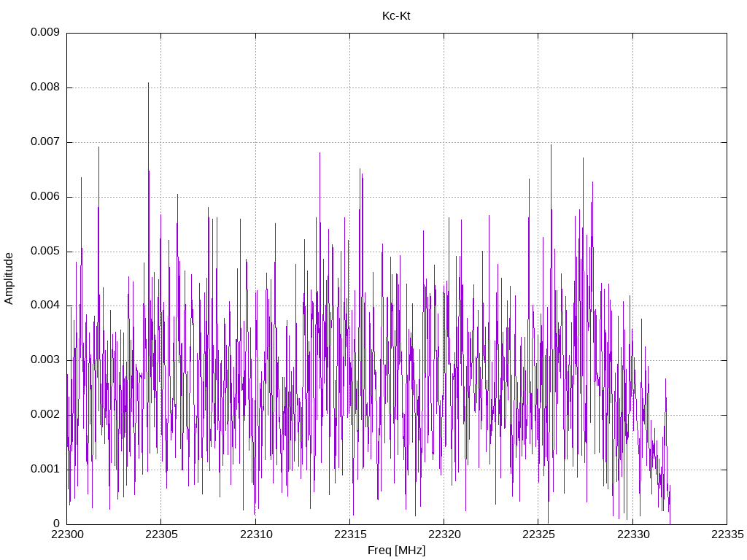Viewport: 747px width, 560px height.
Task: Select the 22305 x-axis tick label
Action: click(x=161, y=534)
